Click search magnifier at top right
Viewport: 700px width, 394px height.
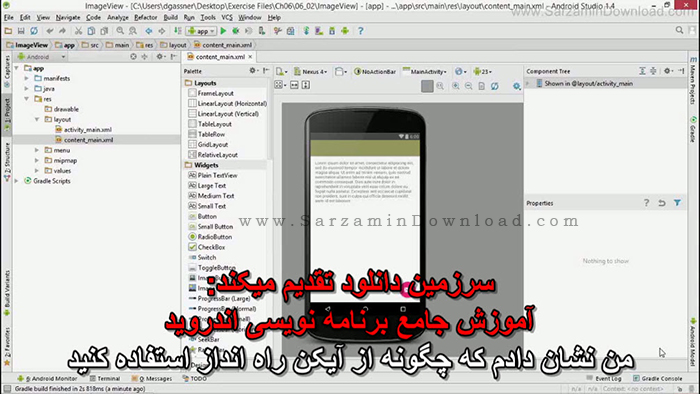tap(679, 30)
